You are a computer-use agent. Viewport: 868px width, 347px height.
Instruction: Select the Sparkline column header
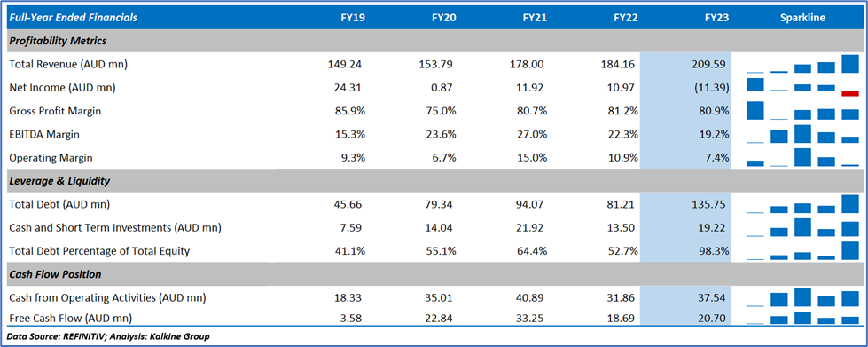click(802, 18)
